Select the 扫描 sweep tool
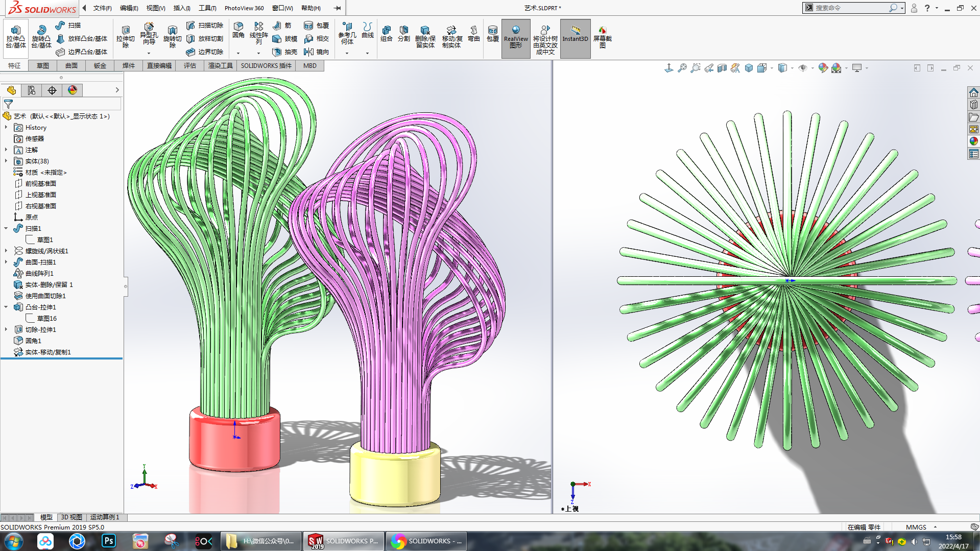Image resolution: width=980 pixels, height=551 pixels. [x=68, y=25]
